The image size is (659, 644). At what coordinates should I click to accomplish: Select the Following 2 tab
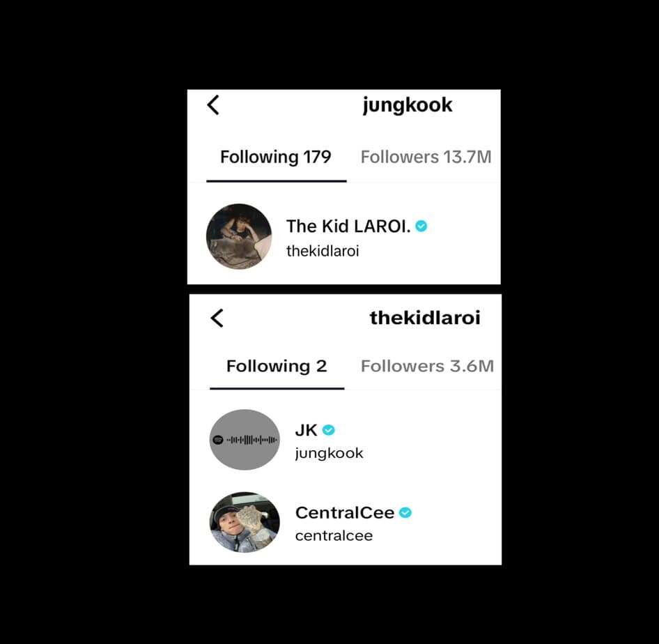(x=277, y=366)
